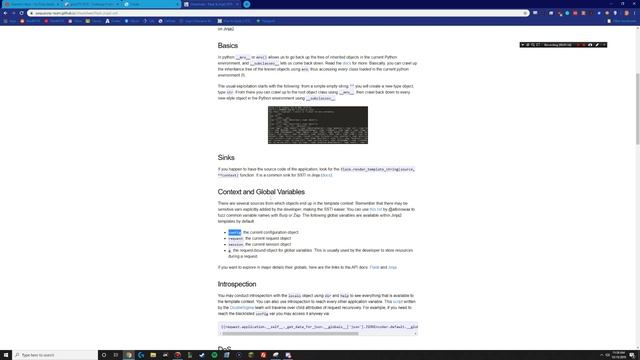640x360 pixels.
Task: Open File Explorer from taskbar
Action: [x=153, y=355]
